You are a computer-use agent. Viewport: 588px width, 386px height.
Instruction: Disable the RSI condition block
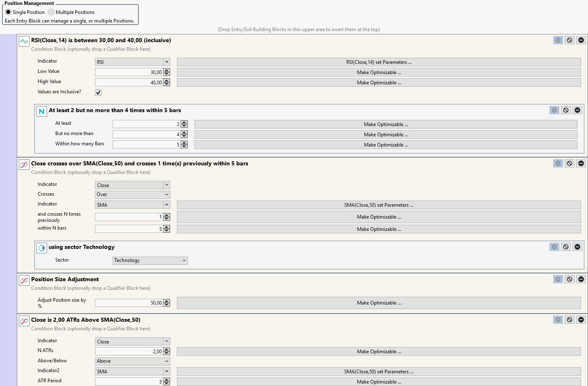(569, 40)
